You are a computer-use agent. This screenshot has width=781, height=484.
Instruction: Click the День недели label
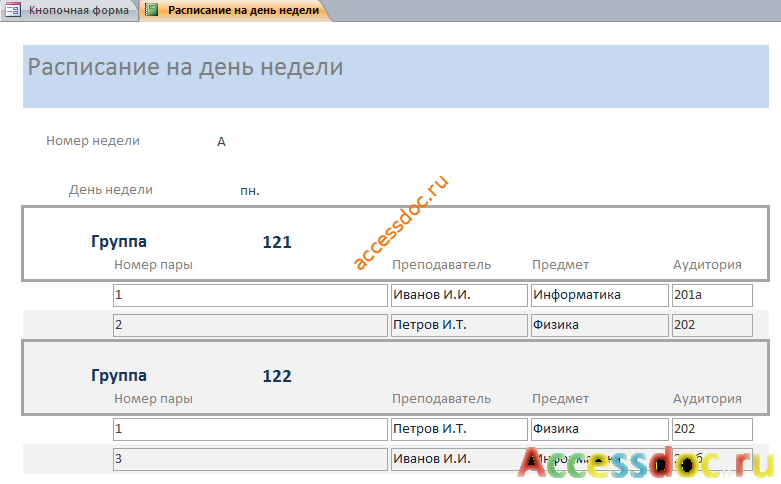pyautogui.click(x=111, y=190)
